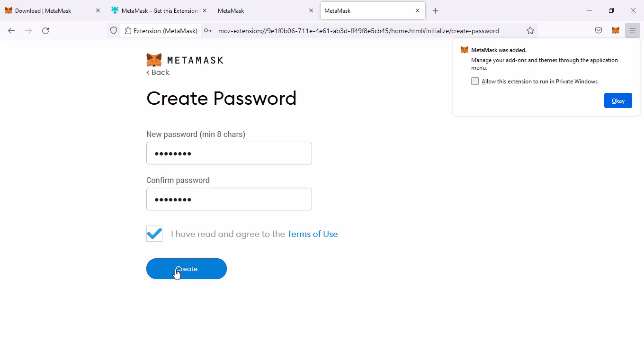
Task: Open the Terms of Use link
Action: tap(313, 234)
